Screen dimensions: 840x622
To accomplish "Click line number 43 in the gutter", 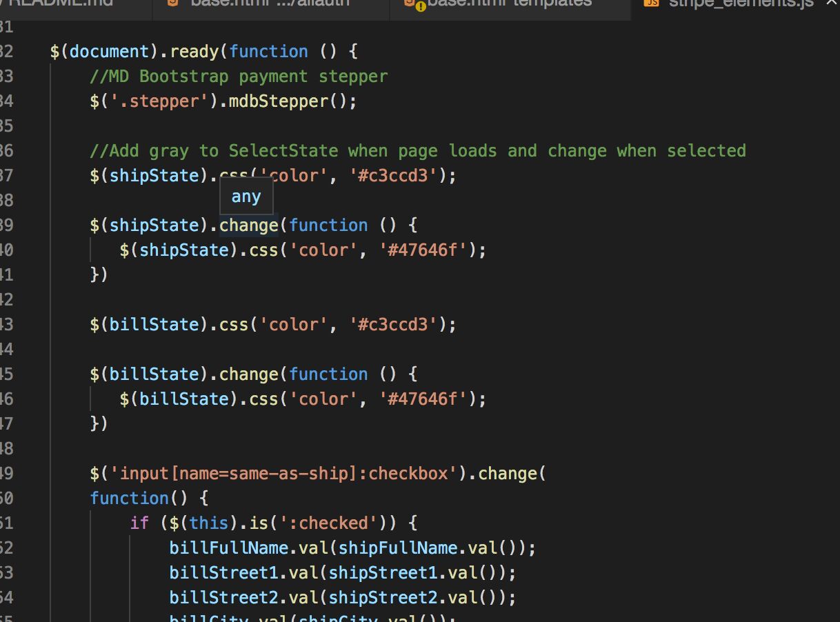I will [6, 325].
